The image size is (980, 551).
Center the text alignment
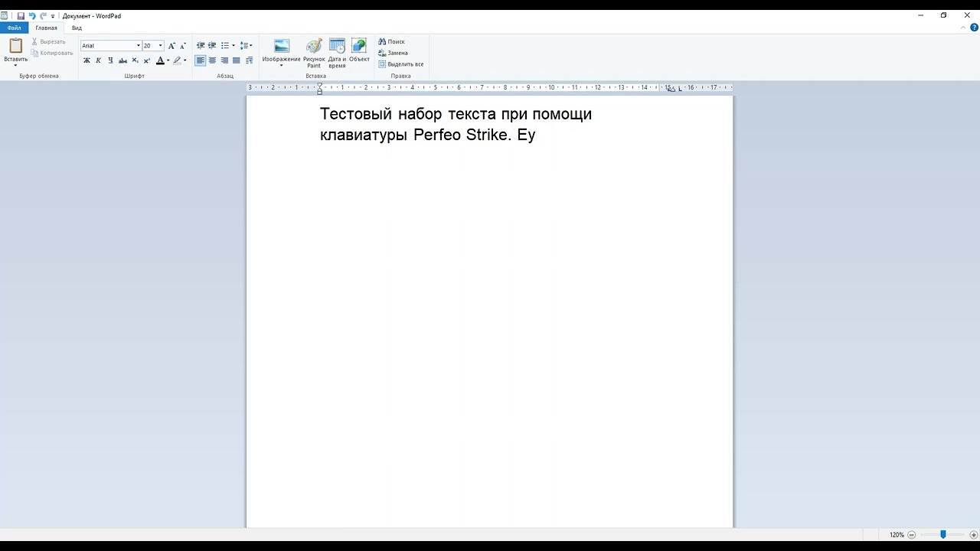(212, 60)
